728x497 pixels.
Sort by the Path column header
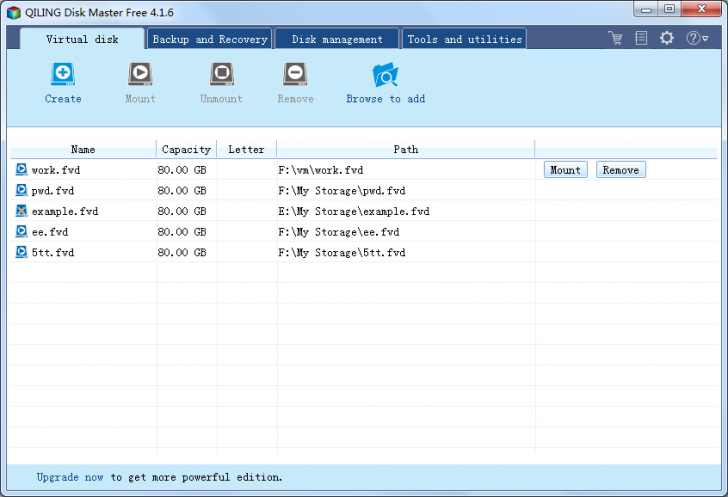click(x=406, y=149)
